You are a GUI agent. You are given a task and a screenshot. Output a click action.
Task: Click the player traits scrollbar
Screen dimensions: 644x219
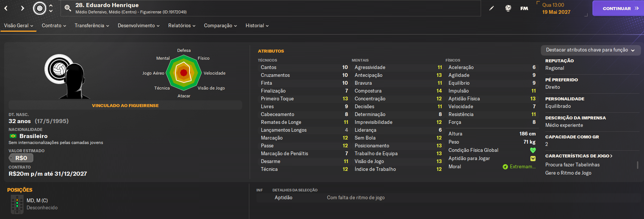pyautogui.click(x=637, y=165)
